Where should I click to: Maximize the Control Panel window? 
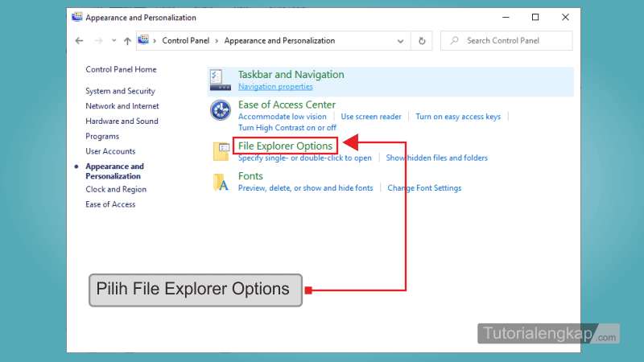(x=535, y=17)
